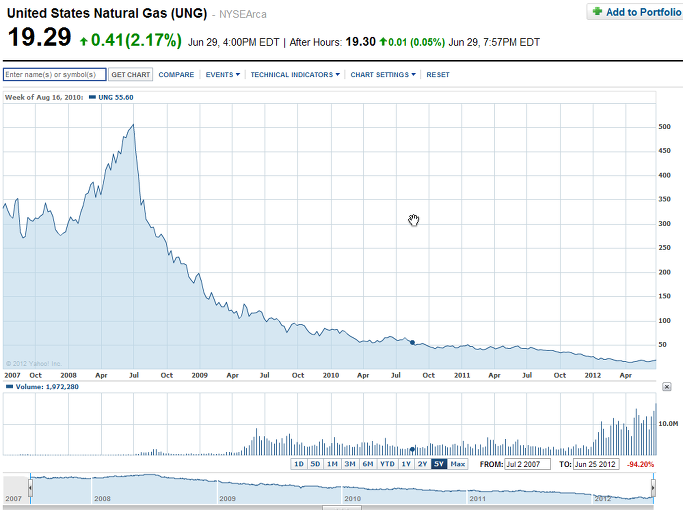Image resolution: width=683 pixels, height=510 pixels.
Task: Click the blue data point marker on the price line
Action: pos(413,343)
